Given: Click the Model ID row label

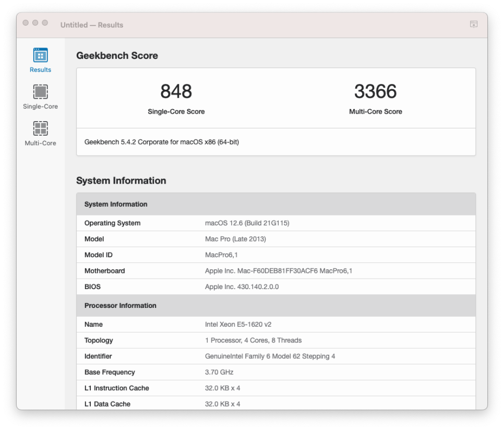Looking at the screenshot, I should click(x=99, y=255).
